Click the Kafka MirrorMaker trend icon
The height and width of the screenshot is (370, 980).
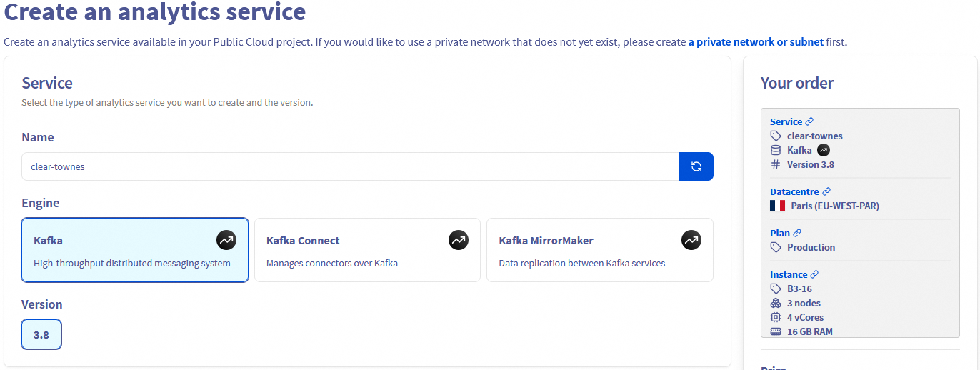[691, 241]
